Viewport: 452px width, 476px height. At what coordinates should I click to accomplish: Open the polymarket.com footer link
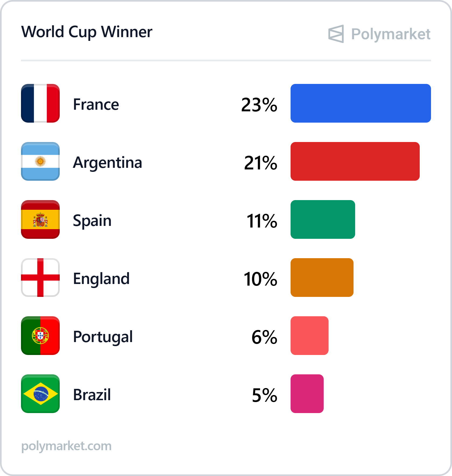pyautogui.click(x=66, y=446)
